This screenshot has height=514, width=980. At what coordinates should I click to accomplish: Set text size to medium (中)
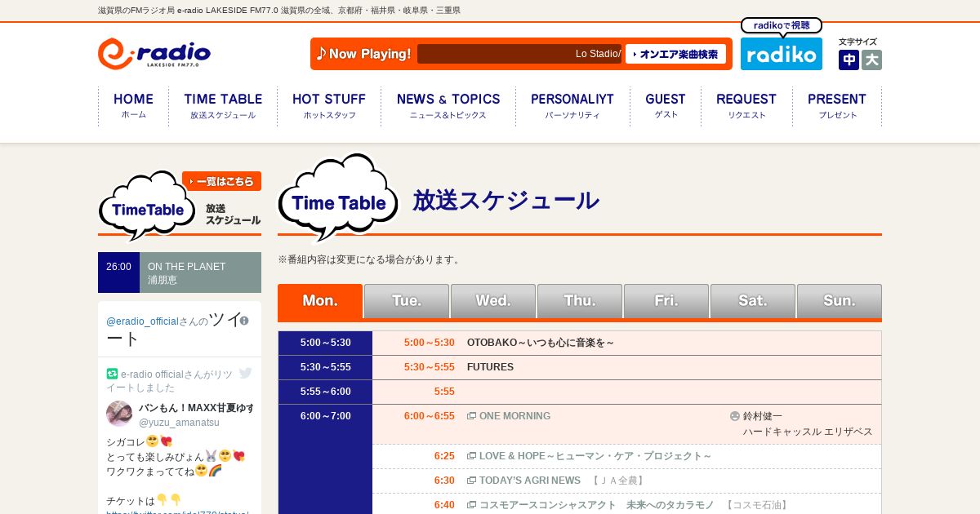click(x=849, y=60)
